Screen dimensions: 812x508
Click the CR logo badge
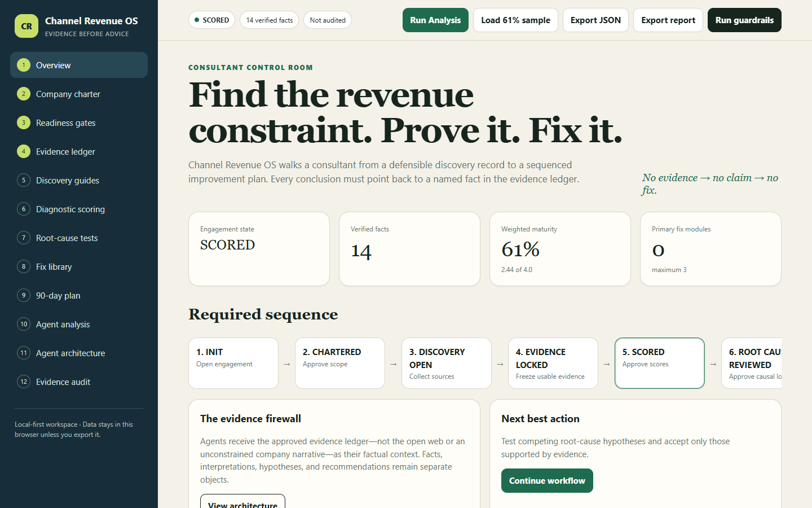pos(27,26)
